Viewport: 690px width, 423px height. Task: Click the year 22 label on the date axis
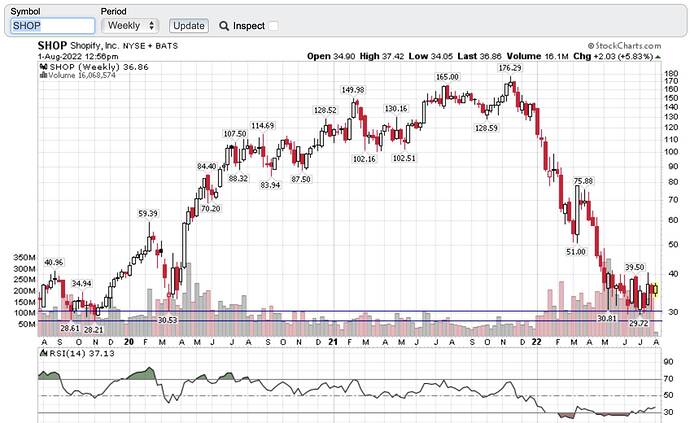pos(536,342)
